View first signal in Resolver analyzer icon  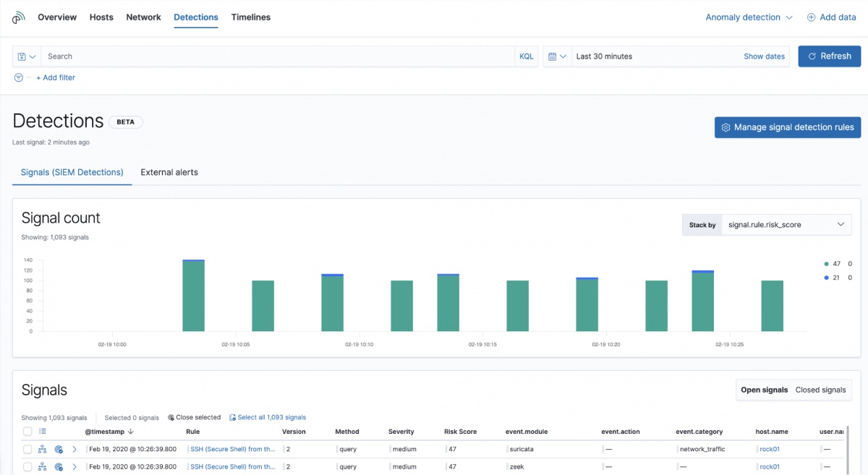click(43, 449)
